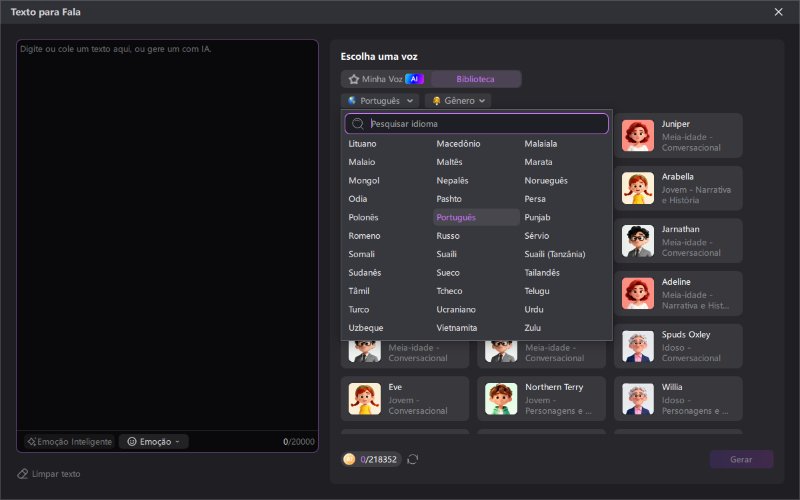Open the Português language dropdown
This screenshot has height=500, width=800.
click(380, 101)
